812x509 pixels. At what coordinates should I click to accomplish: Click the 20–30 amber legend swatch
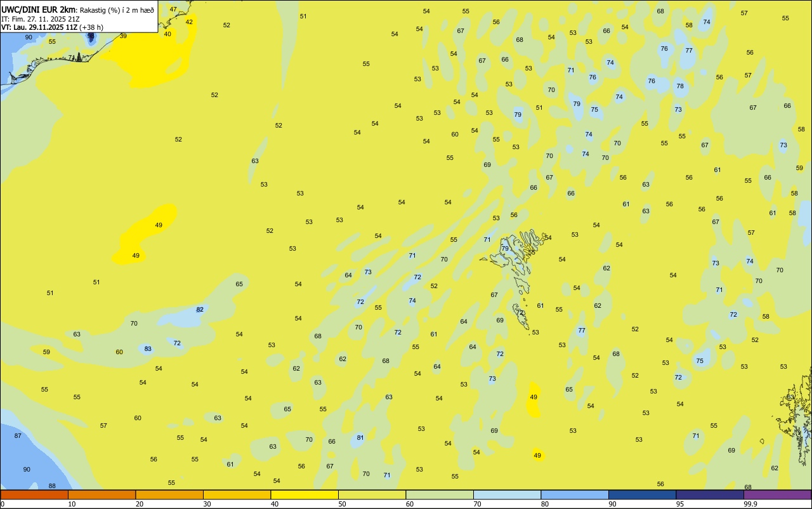(x=169, y=494)
